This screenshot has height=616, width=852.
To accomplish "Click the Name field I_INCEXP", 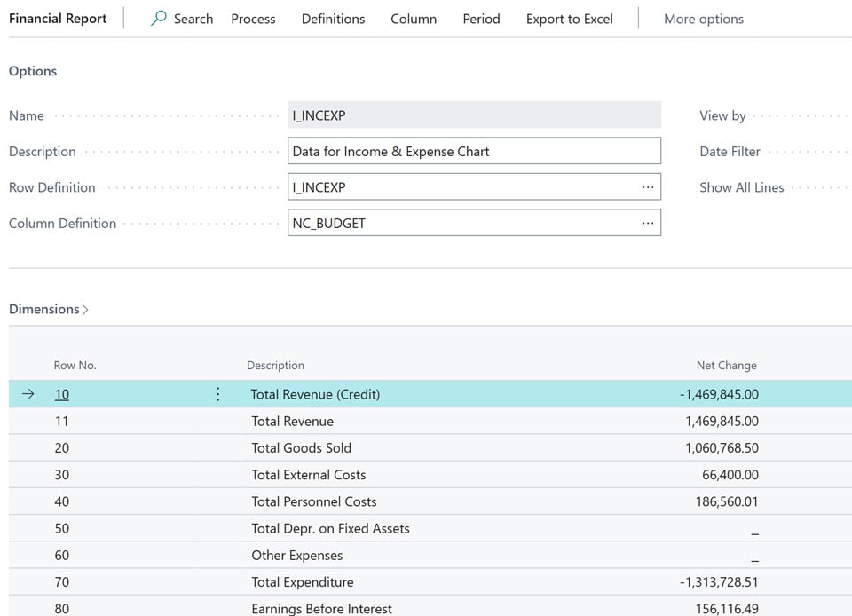I will coord(474,115).
